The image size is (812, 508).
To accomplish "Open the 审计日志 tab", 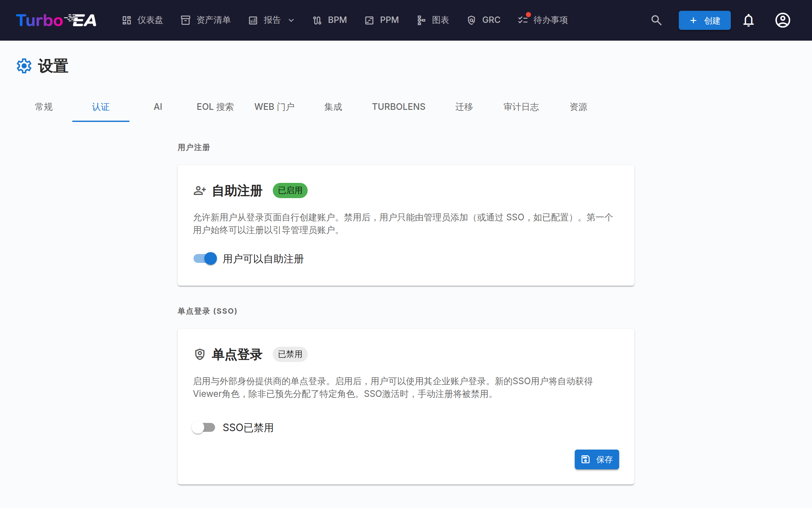I will [521, 107].
